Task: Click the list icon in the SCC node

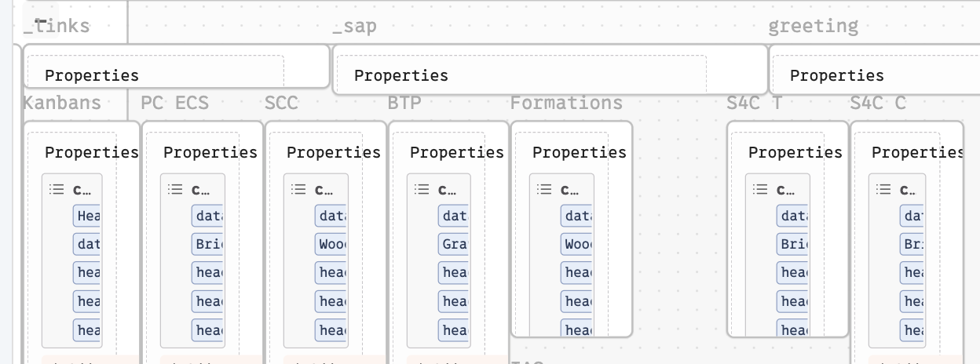Action: pos(298,189)
